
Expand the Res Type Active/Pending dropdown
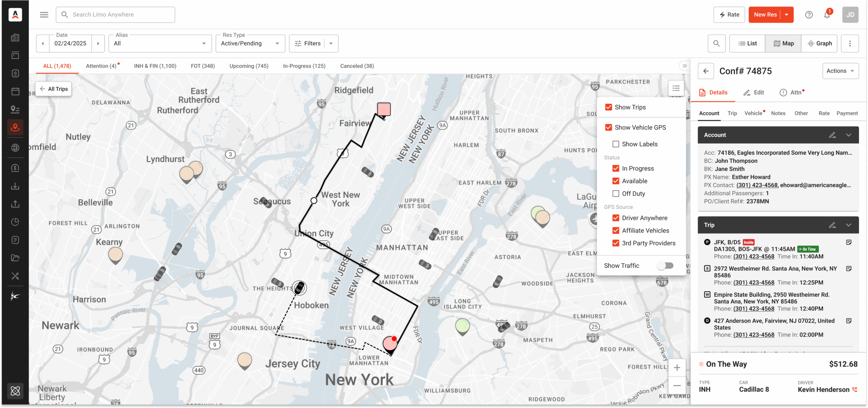click(250, 43)
